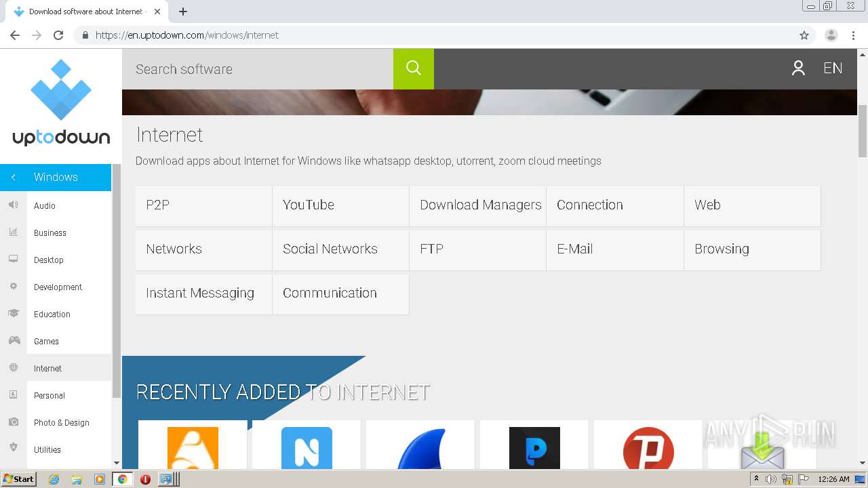This screenshot has height=488, width=868.
Task: Open the E-Mail subcategory
Action: click(614, 249)
